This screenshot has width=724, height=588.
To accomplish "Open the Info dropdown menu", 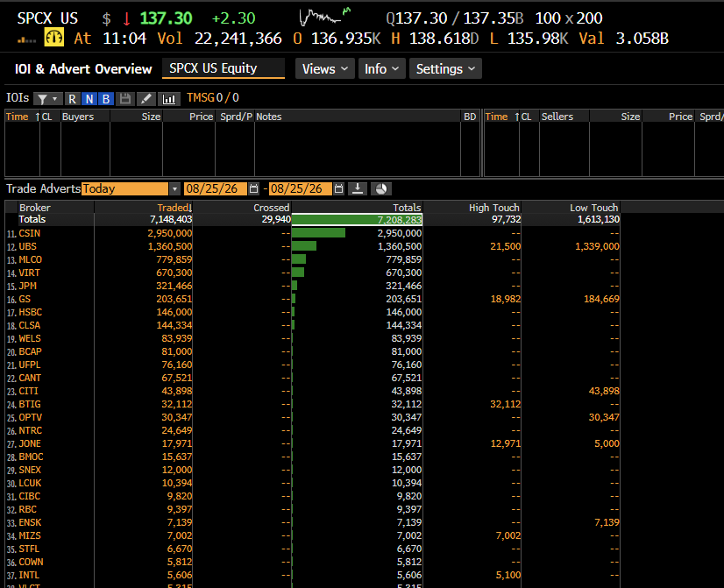I will point(382,68).
